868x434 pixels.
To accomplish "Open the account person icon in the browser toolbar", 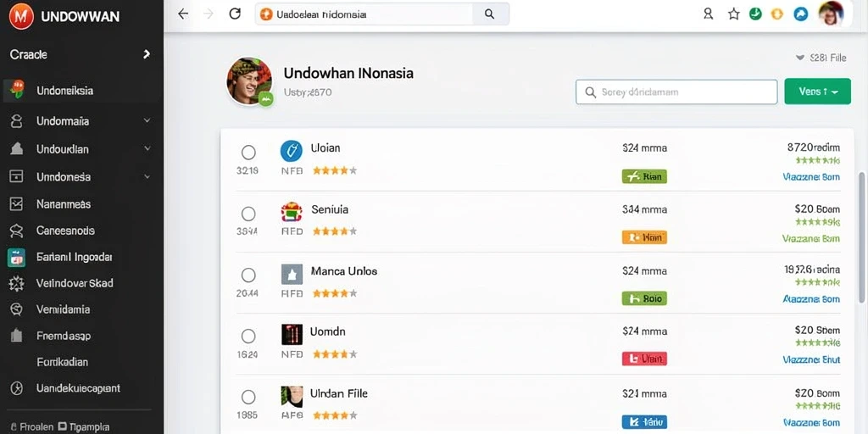I will [x=708, y=14].
